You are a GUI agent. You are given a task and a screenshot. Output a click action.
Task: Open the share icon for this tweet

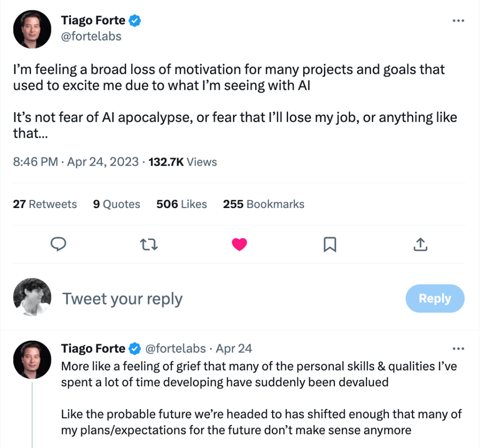(420, 244)
